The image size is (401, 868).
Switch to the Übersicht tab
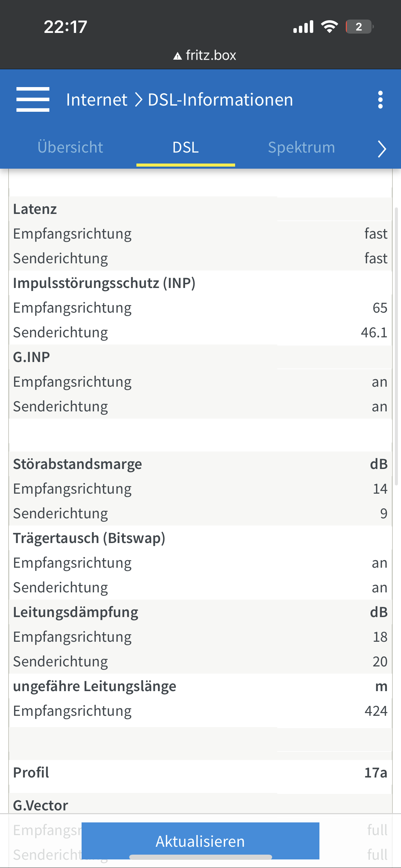70,147
